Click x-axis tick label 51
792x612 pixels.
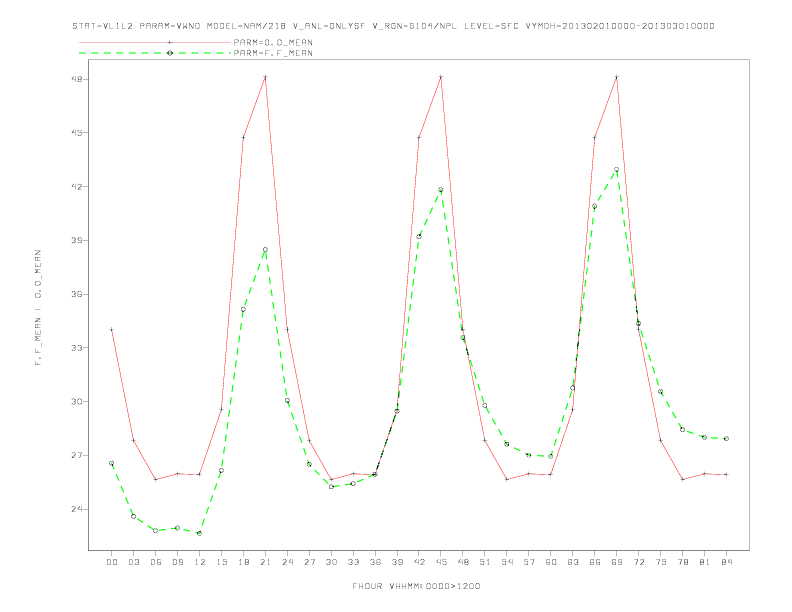point(485,562)
